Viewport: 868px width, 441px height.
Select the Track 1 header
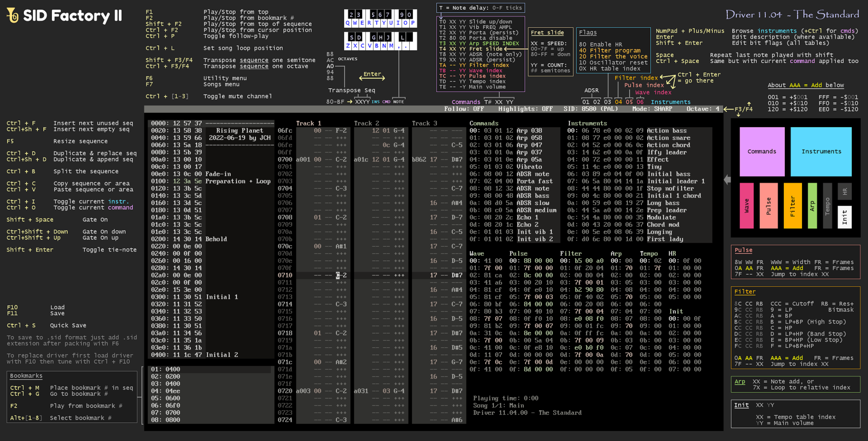(308, 123)
